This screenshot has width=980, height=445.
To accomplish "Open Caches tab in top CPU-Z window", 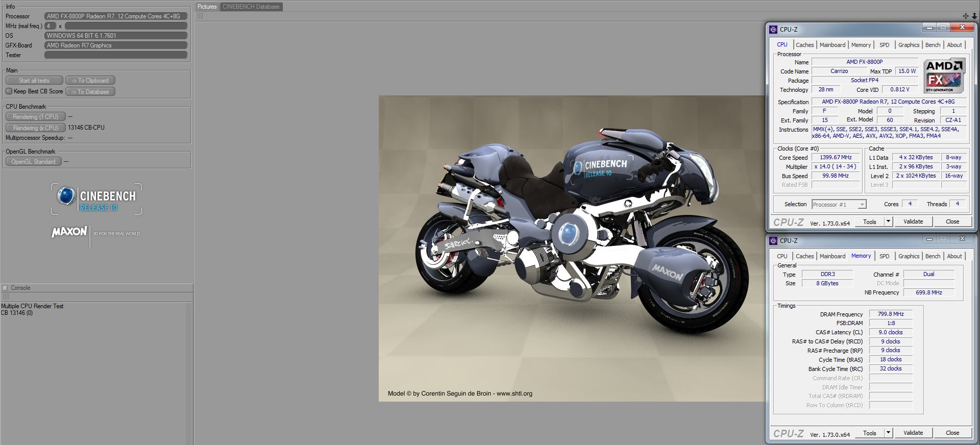I will pyautogui.click(x=805, y=45).
